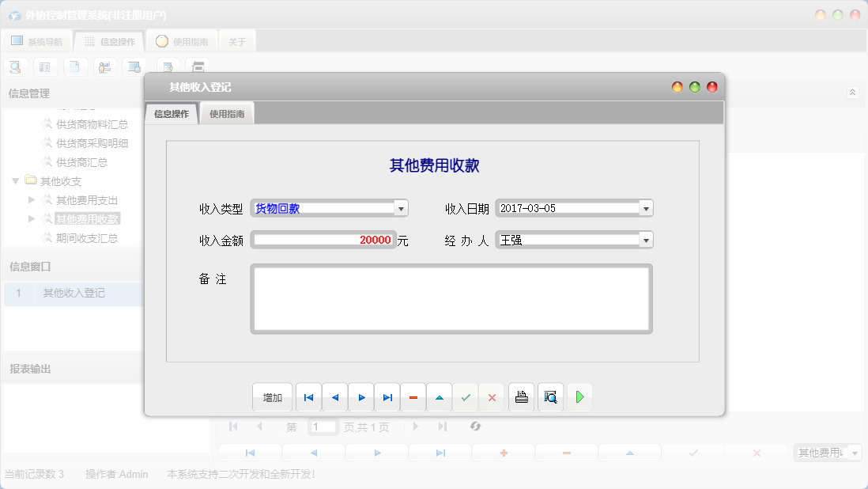The image size is (868, 489).
Task: Delete the record using the red minus icon
Action: click(413, 397)
